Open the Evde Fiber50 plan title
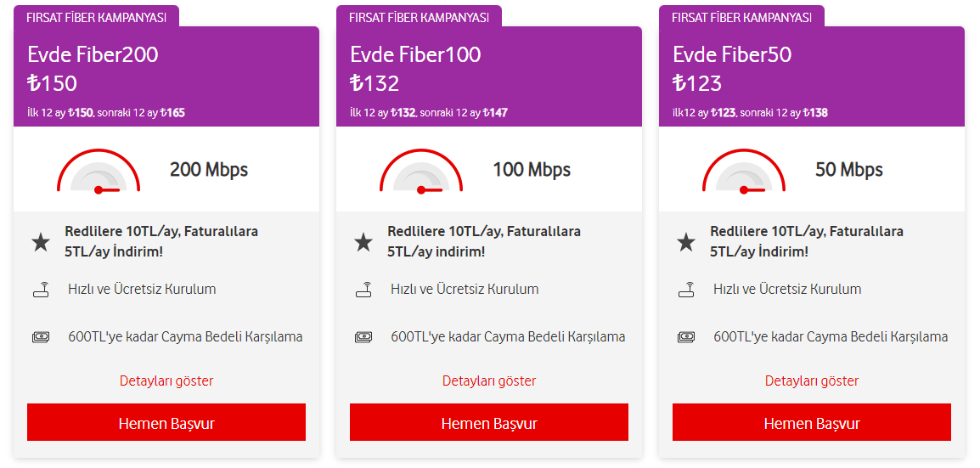The height and width of the screenshot is (468, 980). pyautogui.click(x=732, y=55)
